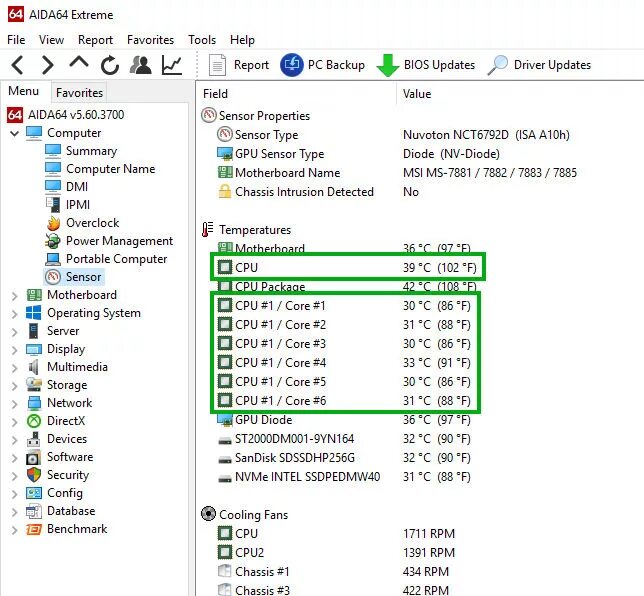Select the Chassis #1 fan row

[x=333, y=571]
